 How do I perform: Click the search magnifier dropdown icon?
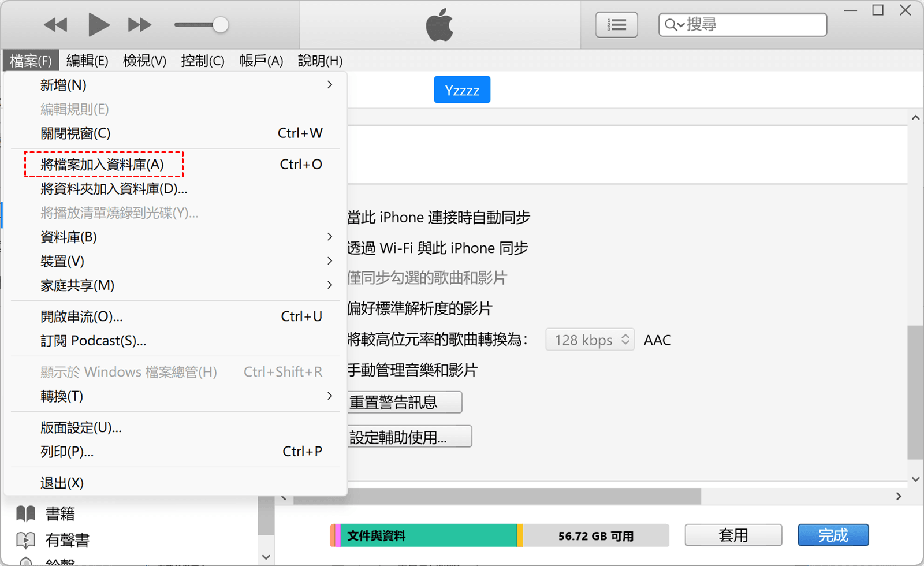click(x=674, y=25)
